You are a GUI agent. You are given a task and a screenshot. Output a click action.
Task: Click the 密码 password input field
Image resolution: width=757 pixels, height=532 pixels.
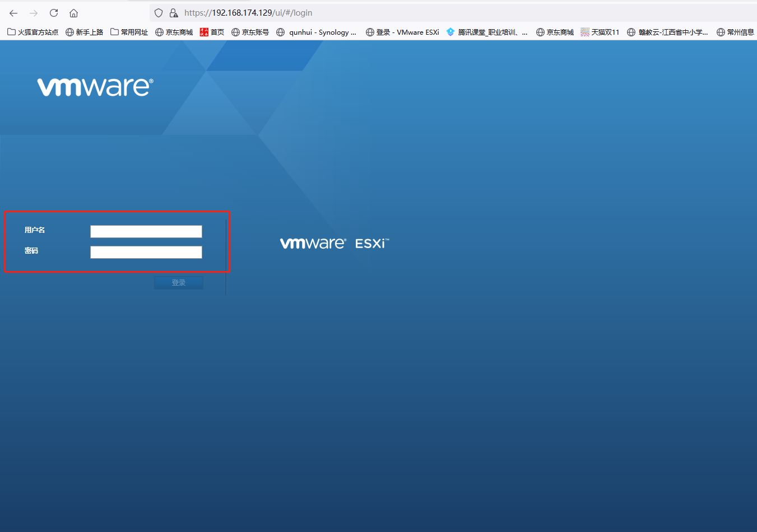146,252
